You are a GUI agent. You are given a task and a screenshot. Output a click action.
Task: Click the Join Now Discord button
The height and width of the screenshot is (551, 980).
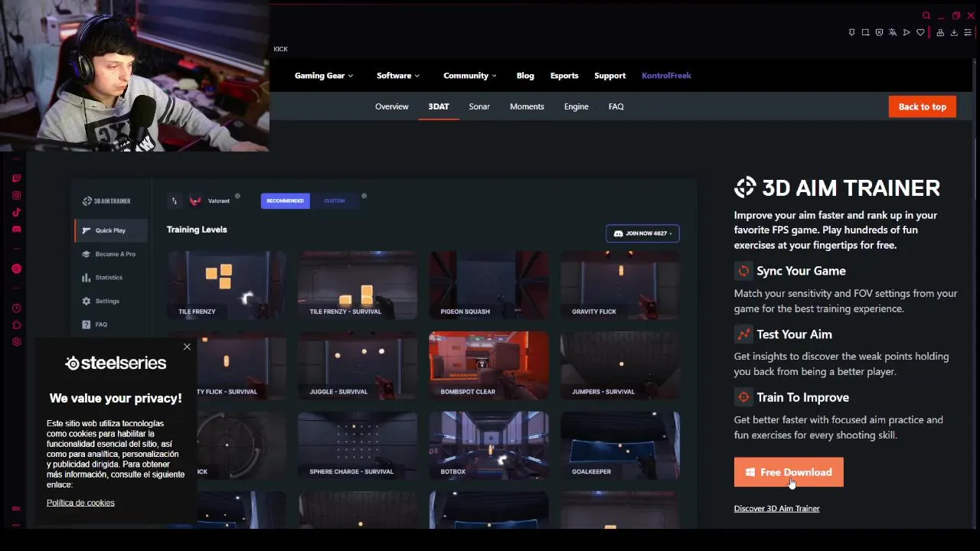coord(642,233)
